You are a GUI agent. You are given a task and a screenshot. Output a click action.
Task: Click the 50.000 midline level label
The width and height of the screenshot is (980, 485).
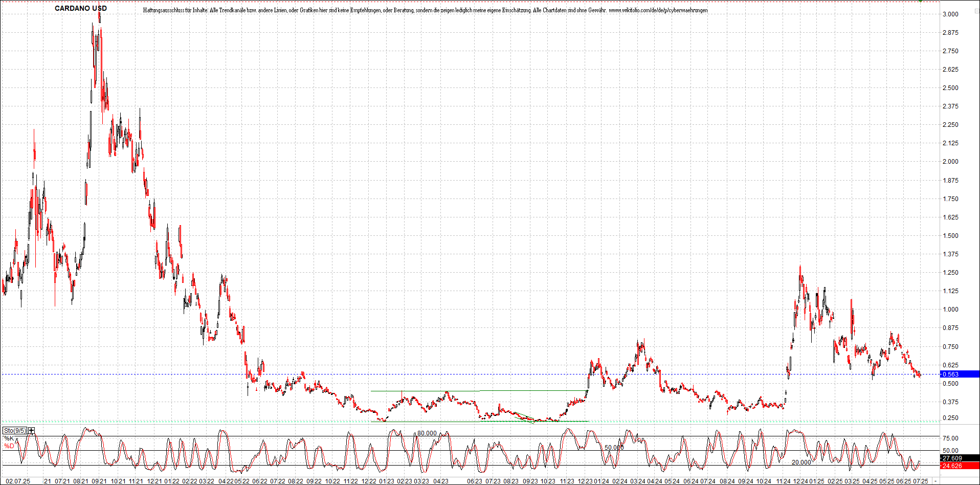click(x=614, y=447)
